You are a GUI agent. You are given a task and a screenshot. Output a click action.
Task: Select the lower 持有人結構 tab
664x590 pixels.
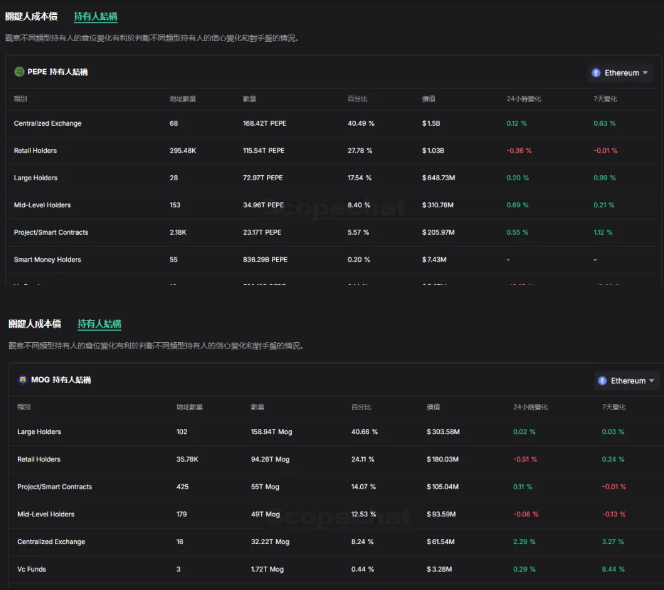coord(99,324)
